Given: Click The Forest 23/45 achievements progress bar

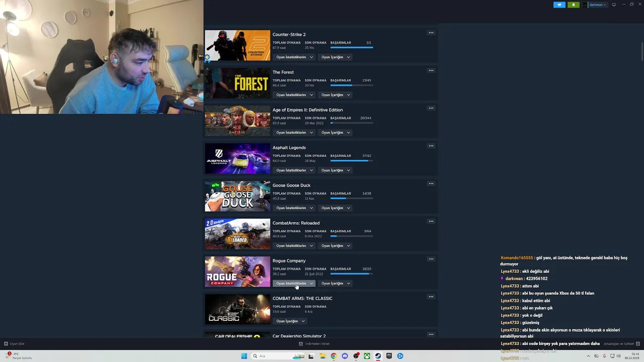Looking at the screenshot, I should tap(352, 85).
